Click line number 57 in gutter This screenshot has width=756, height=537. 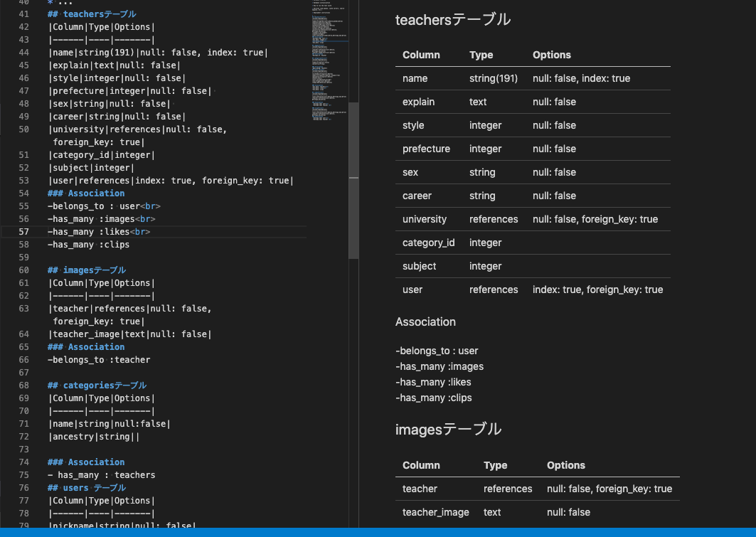coord(23,231)
